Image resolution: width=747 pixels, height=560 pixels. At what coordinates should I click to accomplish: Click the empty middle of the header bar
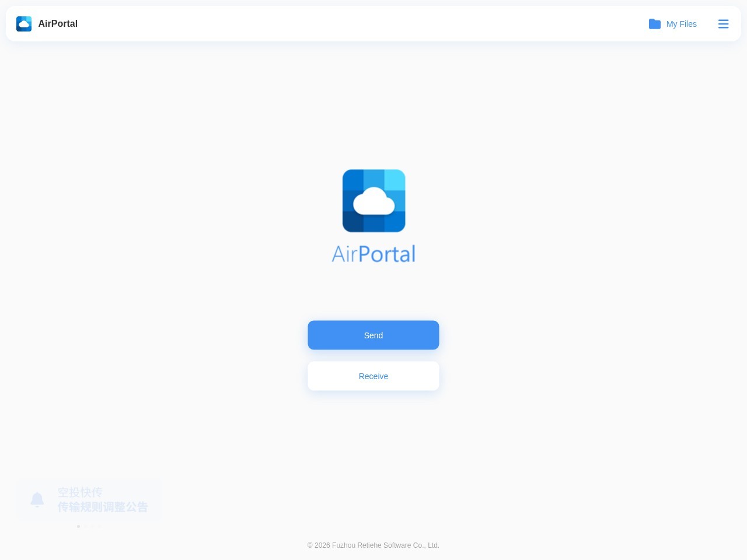pos(362,24)
